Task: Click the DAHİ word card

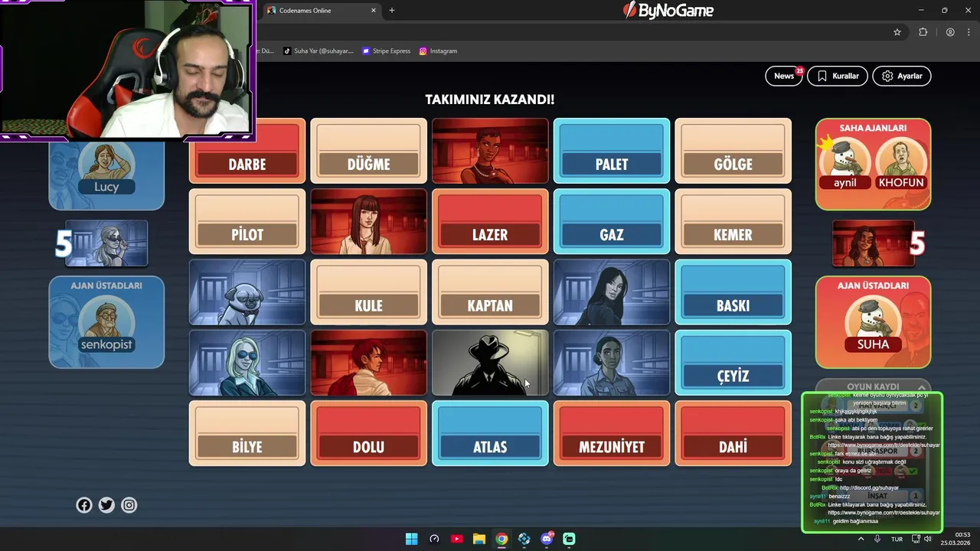Action: (733, 433)
